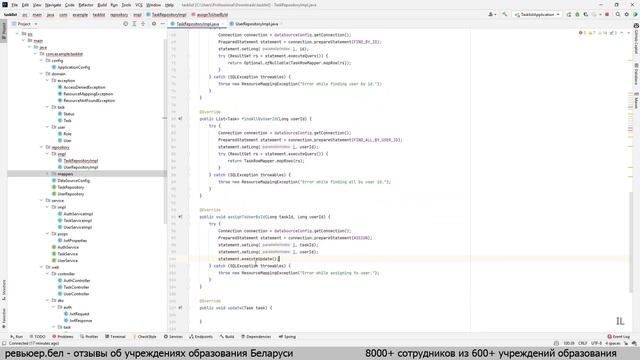The image size is (640, 360).
Task: Open the Terminal tool window
Action: pos(116,337)
